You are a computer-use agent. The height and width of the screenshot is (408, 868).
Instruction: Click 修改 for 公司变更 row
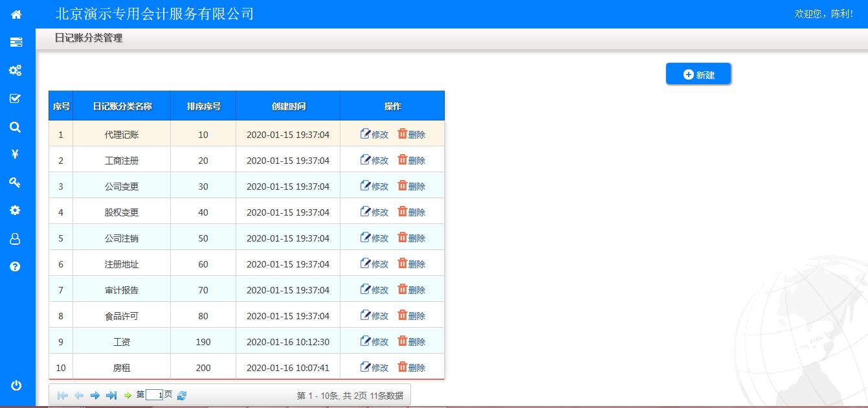pos(375,186)
